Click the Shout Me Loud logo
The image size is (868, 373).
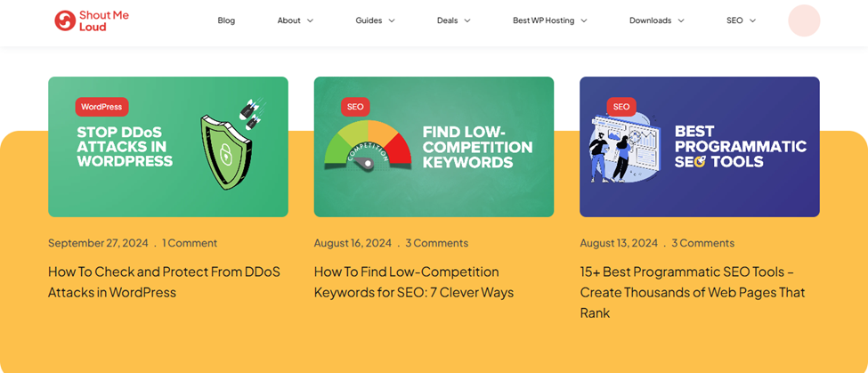point(92,20)
